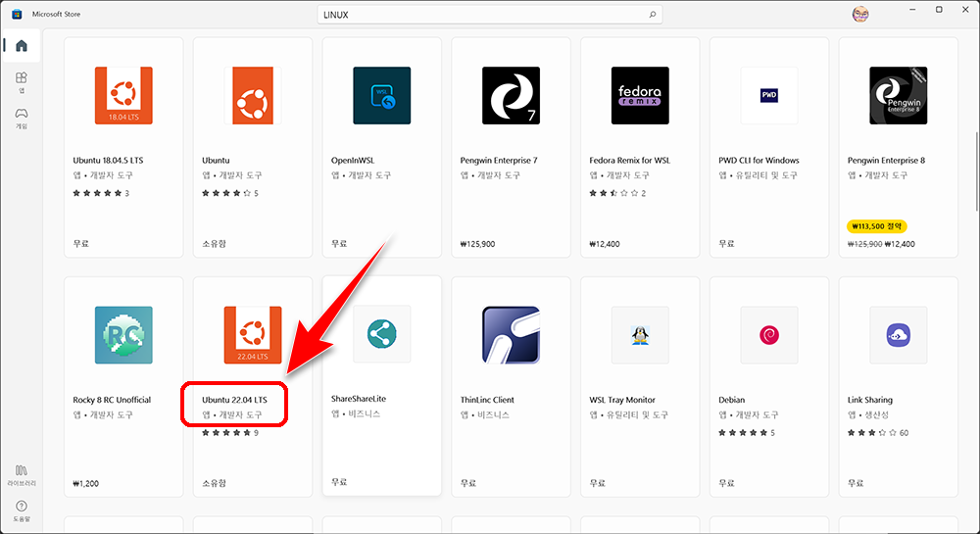Select the Debian swirl app icon
The height and width of the screenshot is (534, 980).
[x=768, y=335]
